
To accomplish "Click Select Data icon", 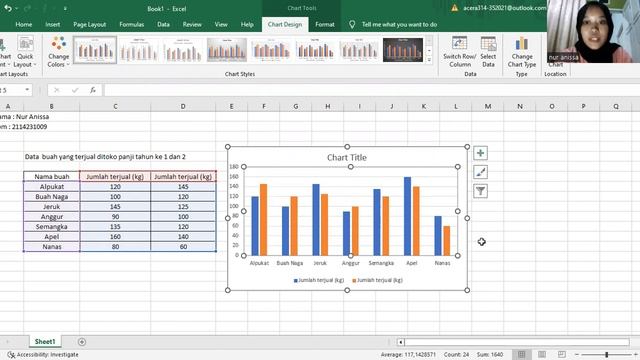I will coord(488,52).
